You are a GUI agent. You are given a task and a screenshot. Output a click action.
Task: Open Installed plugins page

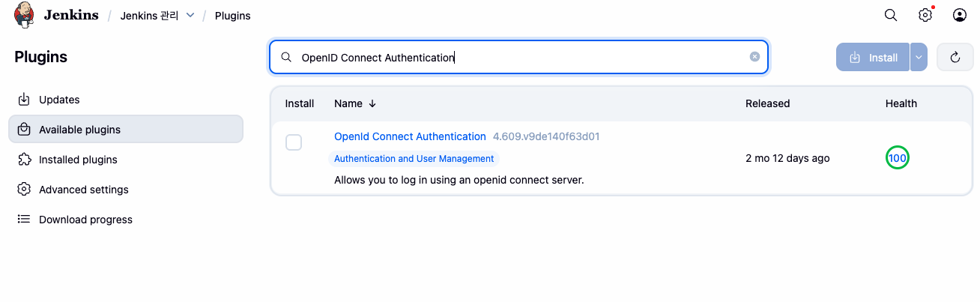[x=126, y=160]
